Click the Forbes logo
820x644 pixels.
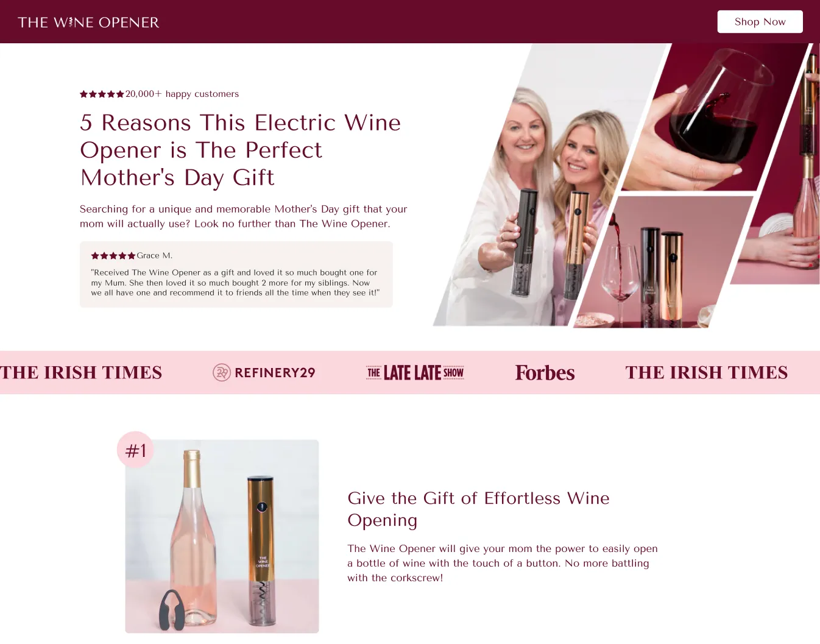[545, 373]
